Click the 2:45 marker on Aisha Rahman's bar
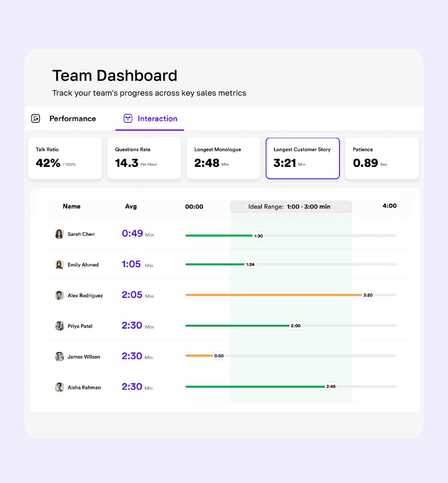This screenshot has height=483, width=448. point(331,386)
